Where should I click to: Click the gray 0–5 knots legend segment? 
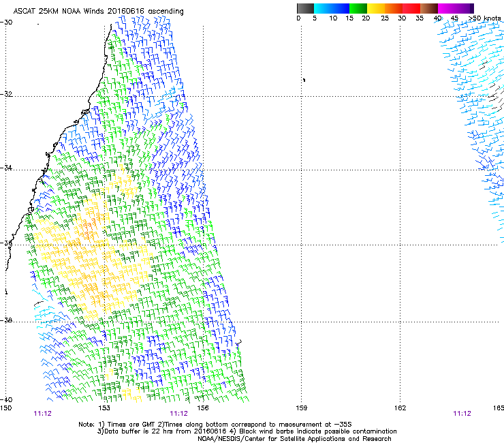click(x=305, y=8)
